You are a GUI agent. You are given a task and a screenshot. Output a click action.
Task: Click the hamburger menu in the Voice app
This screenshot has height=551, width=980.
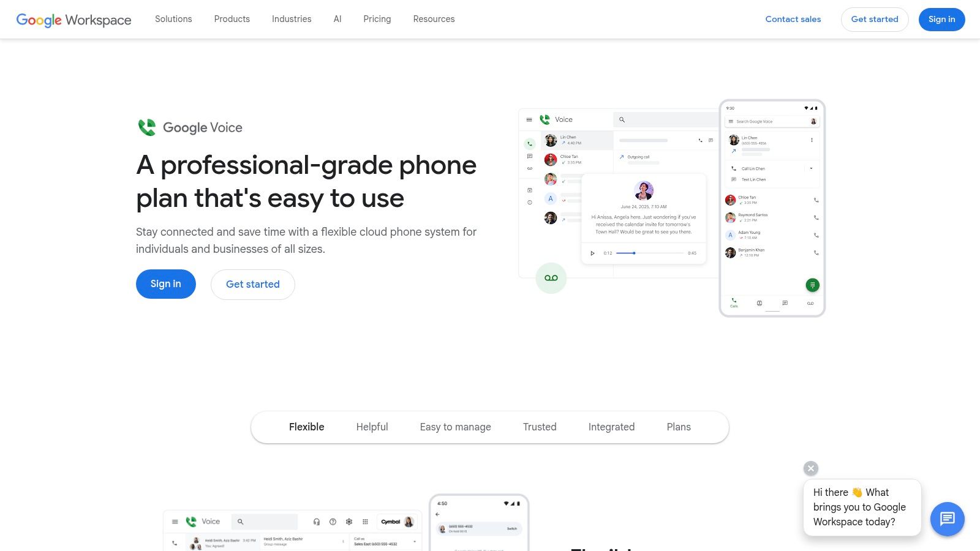(529, 119)
